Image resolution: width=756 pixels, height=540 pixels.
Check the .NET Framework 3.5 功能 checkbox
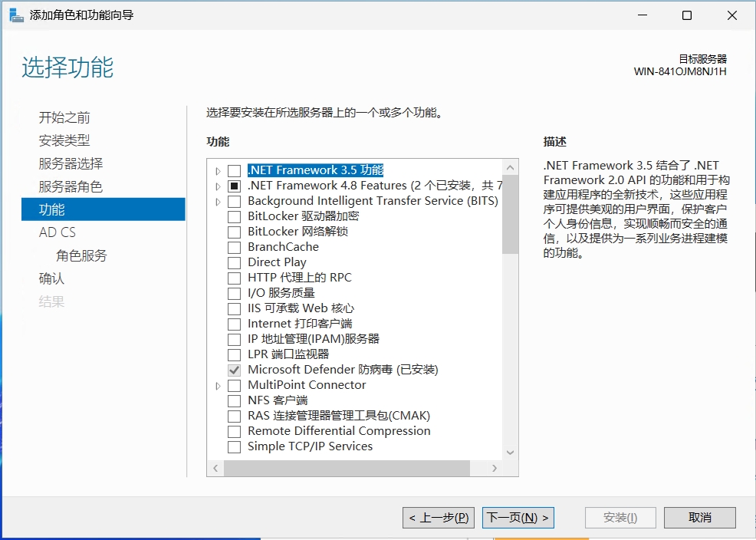234,171
